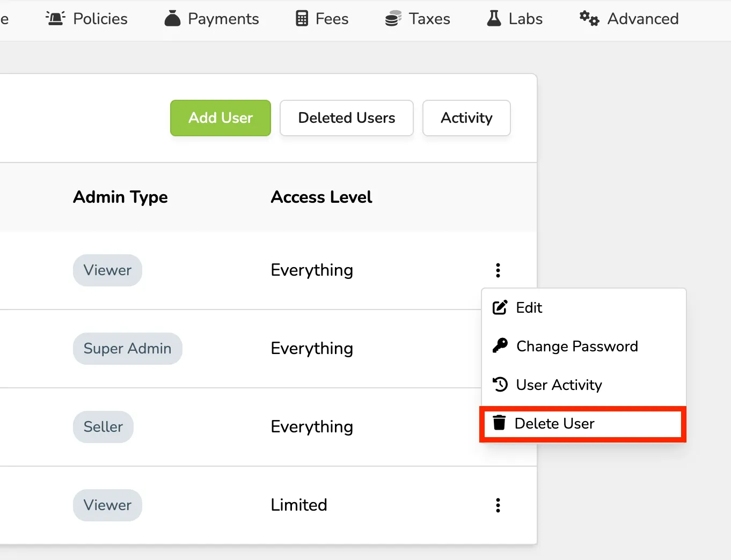Viewport: 731px width, 560px height.
Task: Click the Viewer badge in the Limited row
Action: [x=107, y=505]
